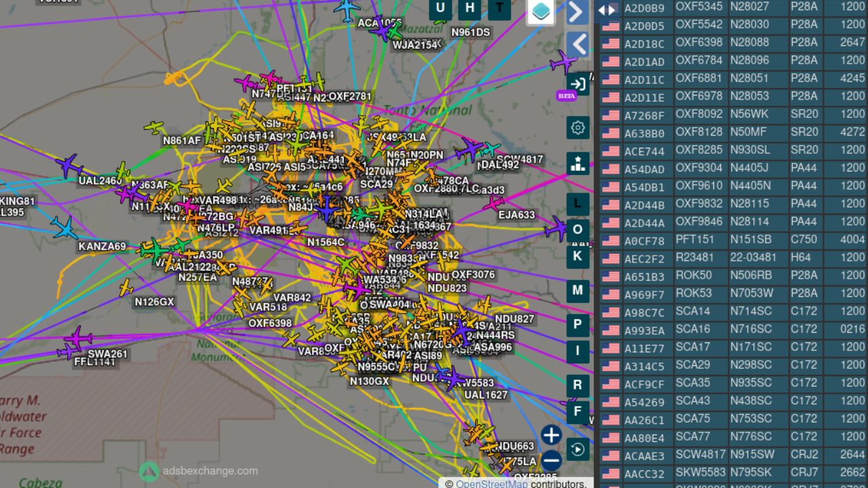Open the adsbexchange.com logo link

[x=198, y=471]
